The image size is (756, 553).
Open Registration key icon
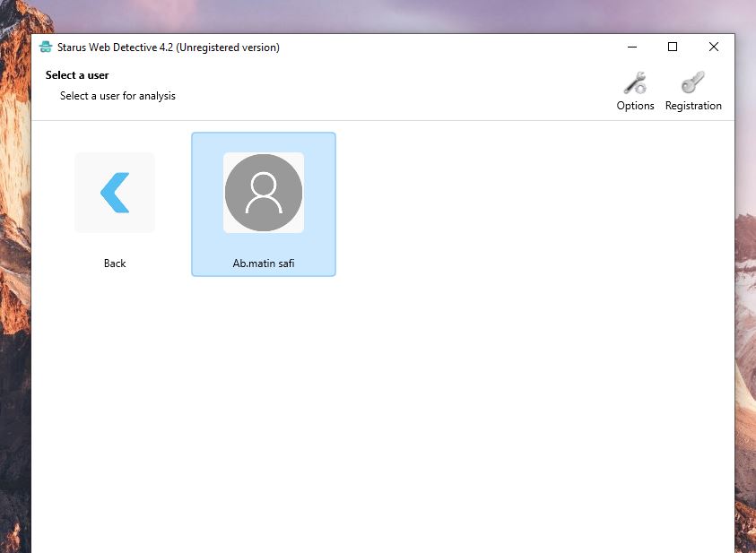693,82
